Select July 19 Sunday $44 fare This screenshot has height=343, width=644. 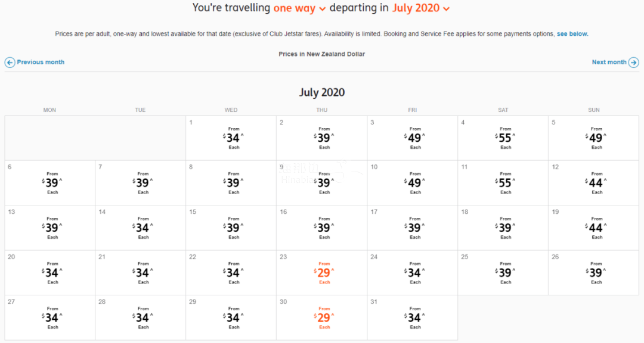[x=593, y=227]
